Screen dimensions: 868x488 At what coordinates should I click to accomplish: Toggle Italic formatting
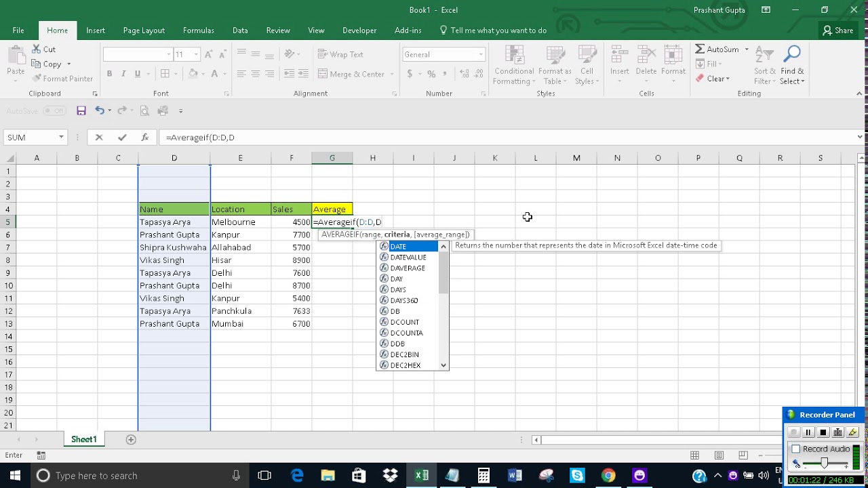pos(123,74)
